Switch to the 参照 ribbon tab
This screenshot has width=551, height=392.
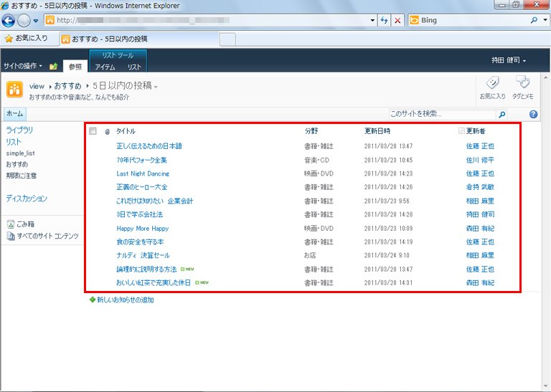click(75, 67)
